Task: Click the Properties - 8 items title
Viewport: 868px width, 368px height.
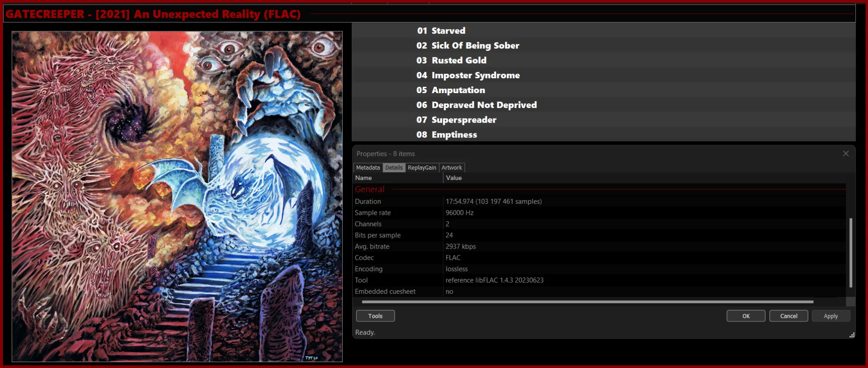Action: coord(386,154)
